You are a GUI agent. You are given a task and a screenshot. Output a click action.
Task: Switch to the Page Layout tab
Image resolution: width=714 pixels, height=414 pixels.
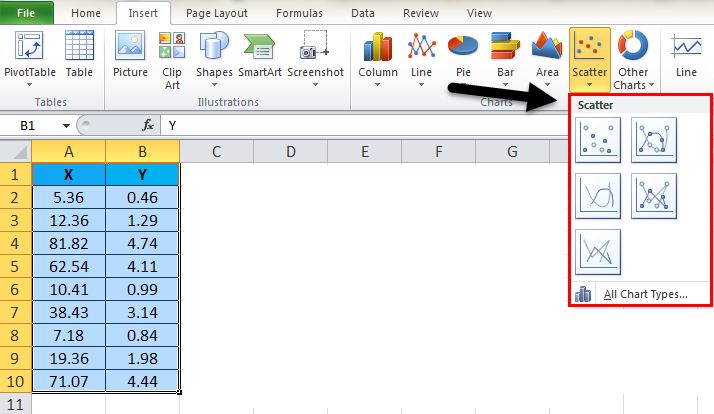217,13
